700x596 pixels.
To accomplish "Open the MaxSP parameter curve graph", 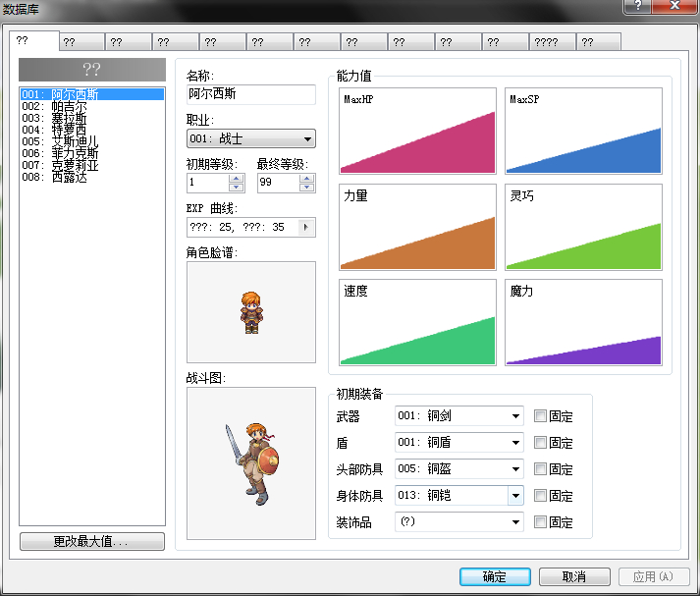I will click(x=583, y=131).
